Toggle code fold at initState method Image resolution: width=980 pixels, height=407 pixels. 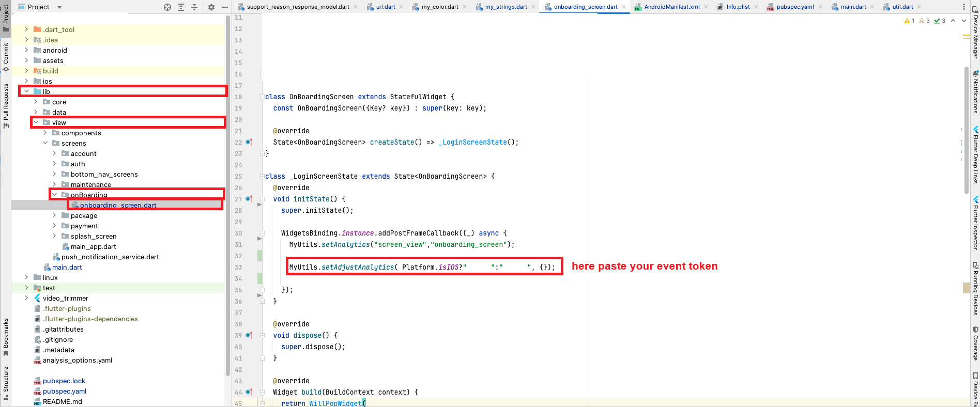point(262,199)
